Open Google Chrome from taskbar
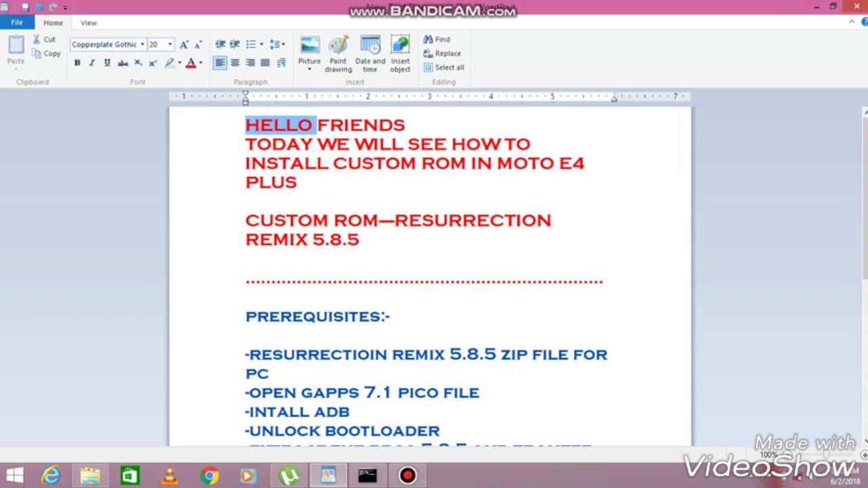Image resolution: width=868 pixels, height=488 pixels. 209,476
